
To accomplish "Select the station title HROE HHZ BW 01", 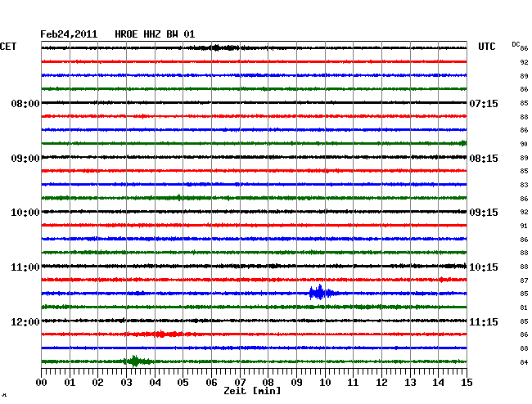I will click(x=155, y=34).
